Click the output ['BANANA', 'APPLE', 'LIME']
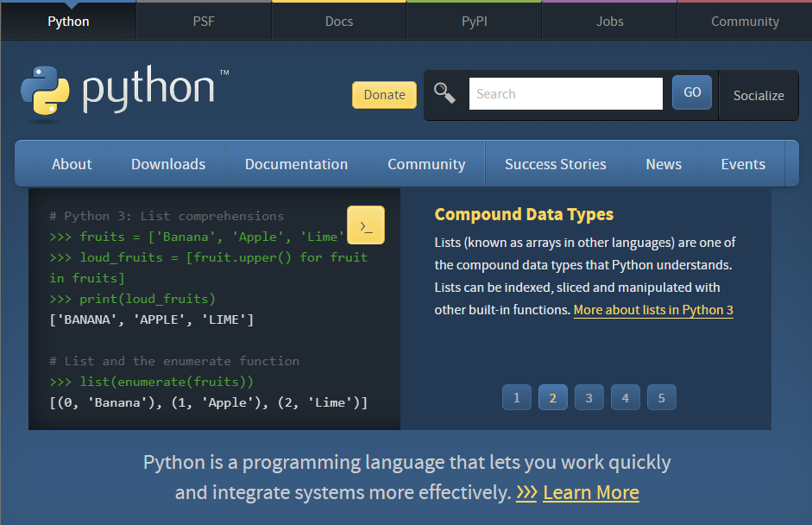 coord(152,319)
